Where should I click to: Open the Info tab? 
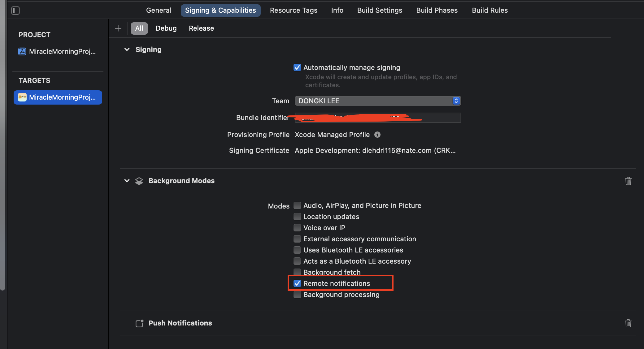click(x=337, y=10)
